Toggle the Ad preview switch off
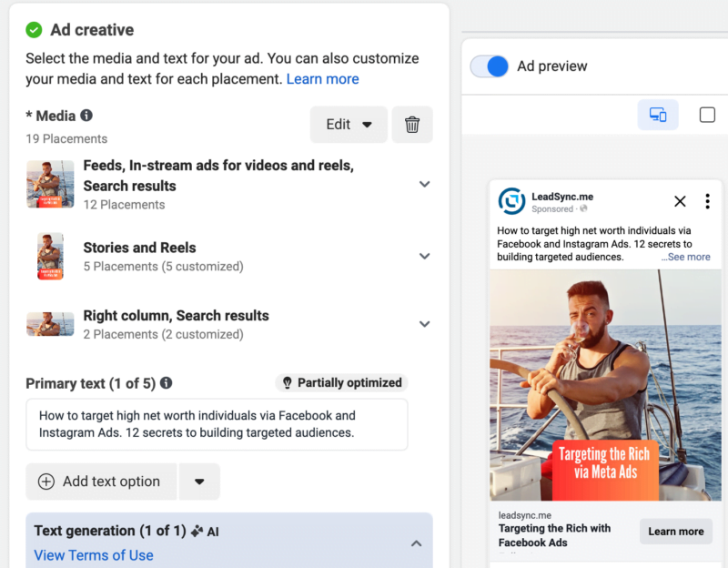This screenshot has height=568, width=728. tap(490, 66)
